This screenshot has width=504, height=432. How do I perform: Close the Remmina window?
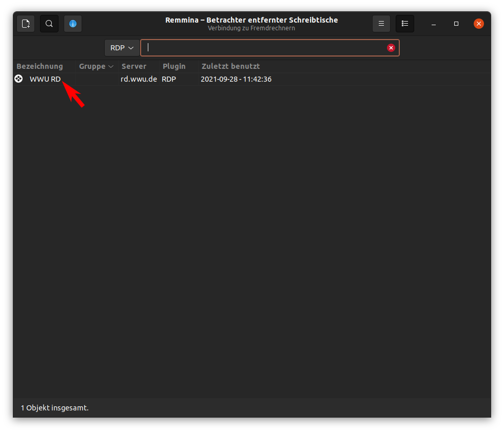479,24
